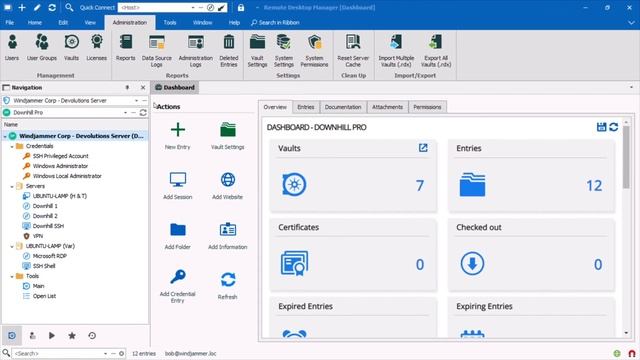Open the File menu
This screenshot has height=360, width=640.
click(x=9, y=22)
